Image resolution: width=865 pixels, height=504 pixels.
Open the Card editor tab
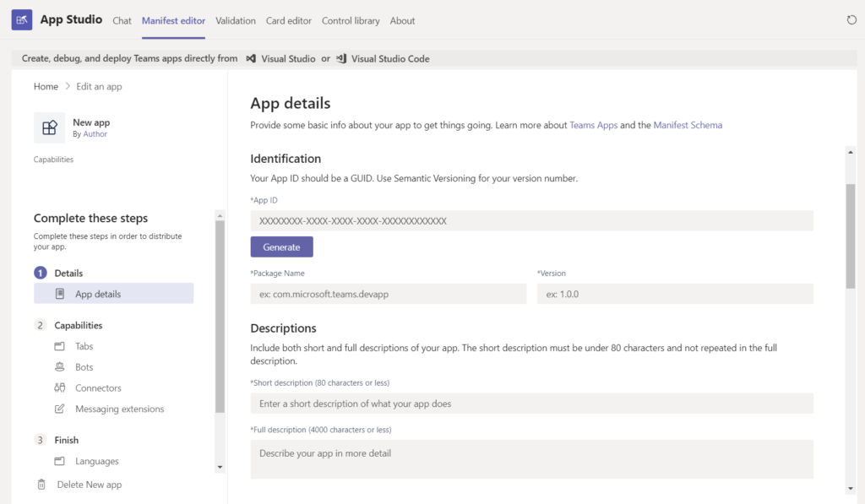pyautogui.click(x=288, y=21)
